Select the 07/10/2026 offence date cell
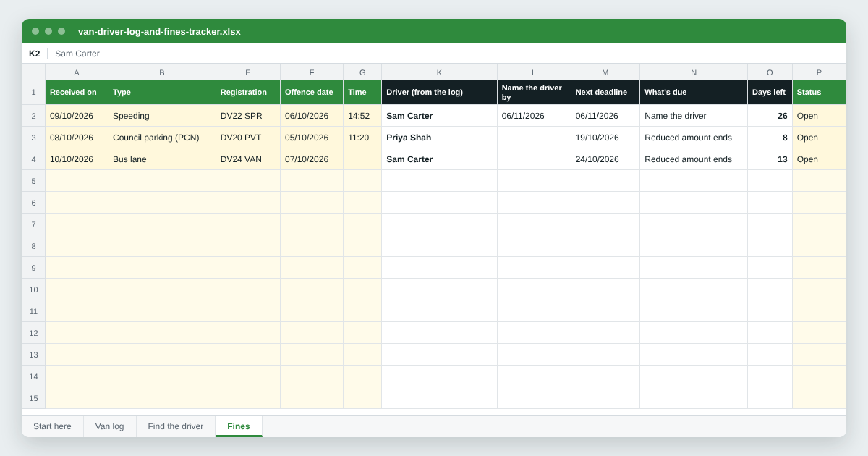The image size is (868, 456). click(x=312, y=159)
